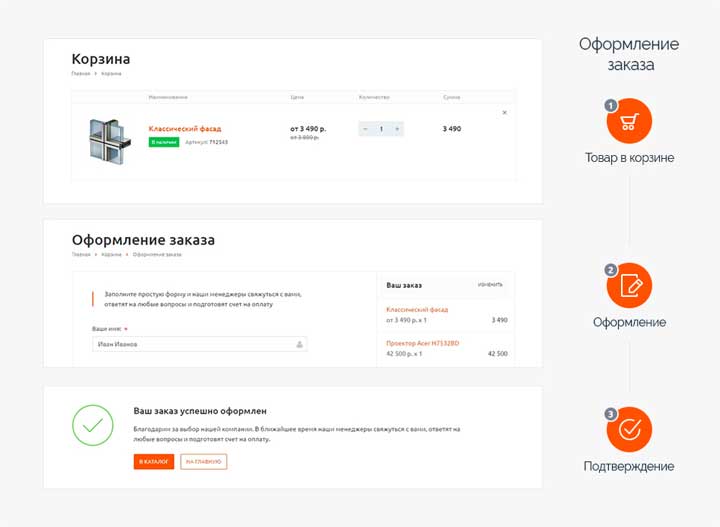Open the facade product thumbnail image
This screenshot has width=720, height=527.
[106, 140]
